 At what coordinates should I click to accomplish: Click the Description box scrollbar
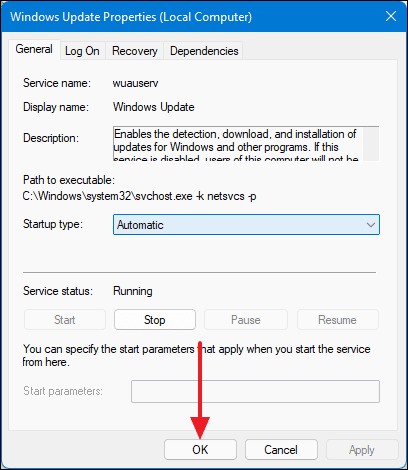[371, 144]
